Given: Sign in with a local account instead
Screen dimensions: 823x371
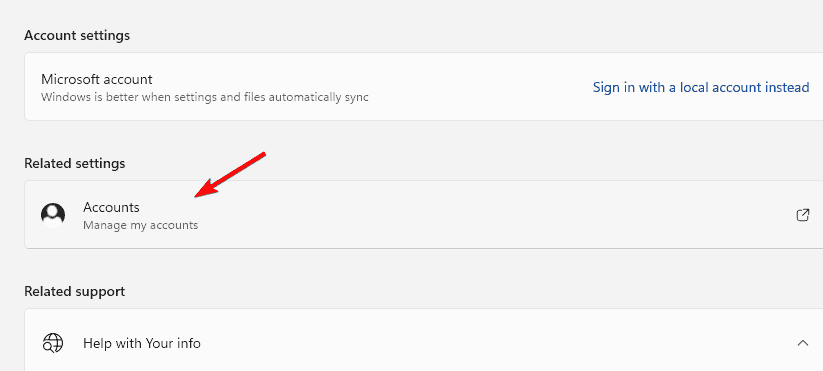Looking at the screenshot, I should coord(701,87).
